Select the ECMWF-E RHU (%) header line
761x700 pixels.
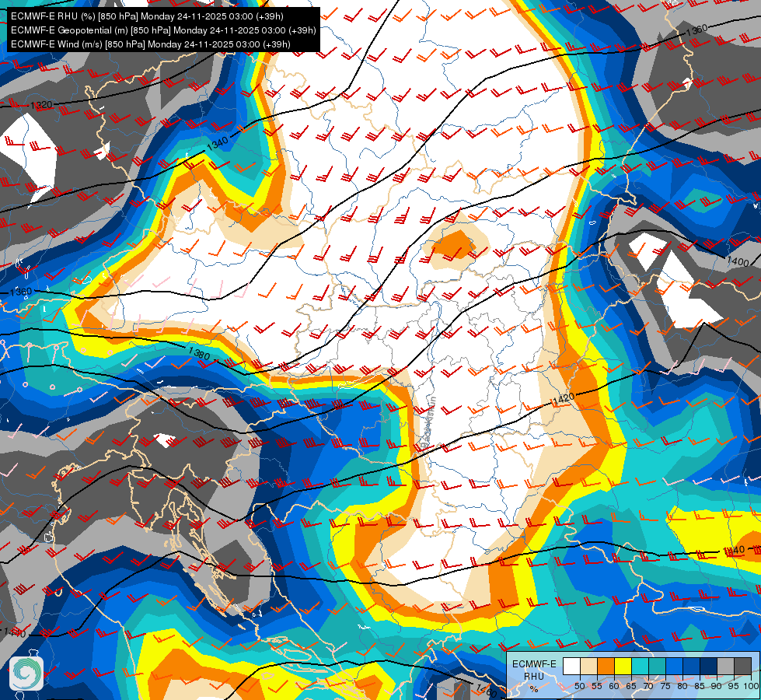pyautogui.click(x=147, y=16)
